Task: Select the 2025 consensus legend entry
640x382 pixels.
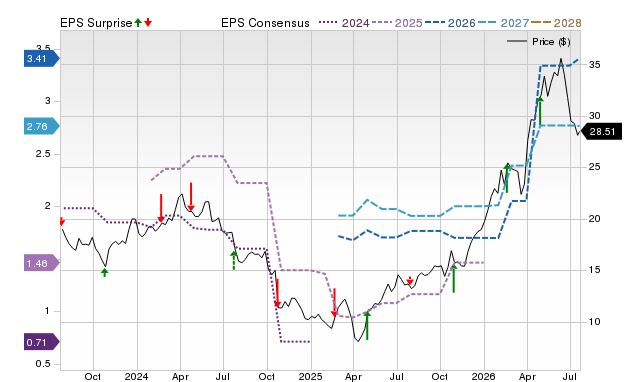Action: click(397, 23)
